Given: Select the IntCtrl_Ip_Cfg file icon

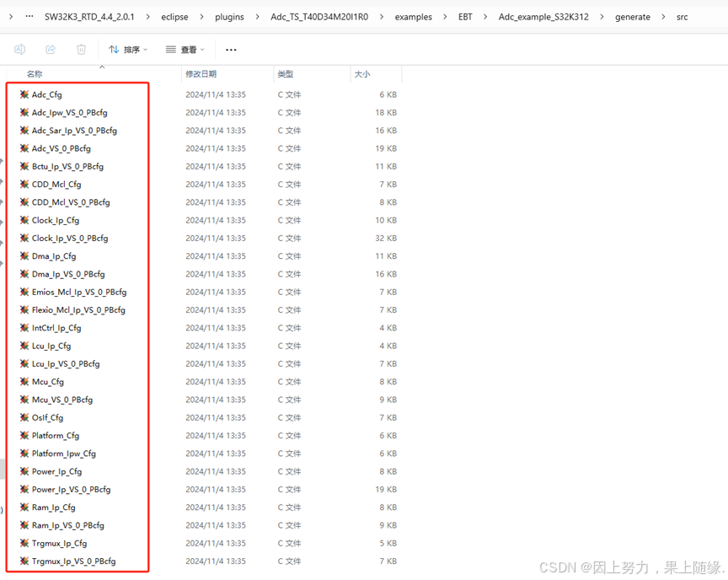Looking at the screenshot, I should pyautogui.click(x=24, y=328).
